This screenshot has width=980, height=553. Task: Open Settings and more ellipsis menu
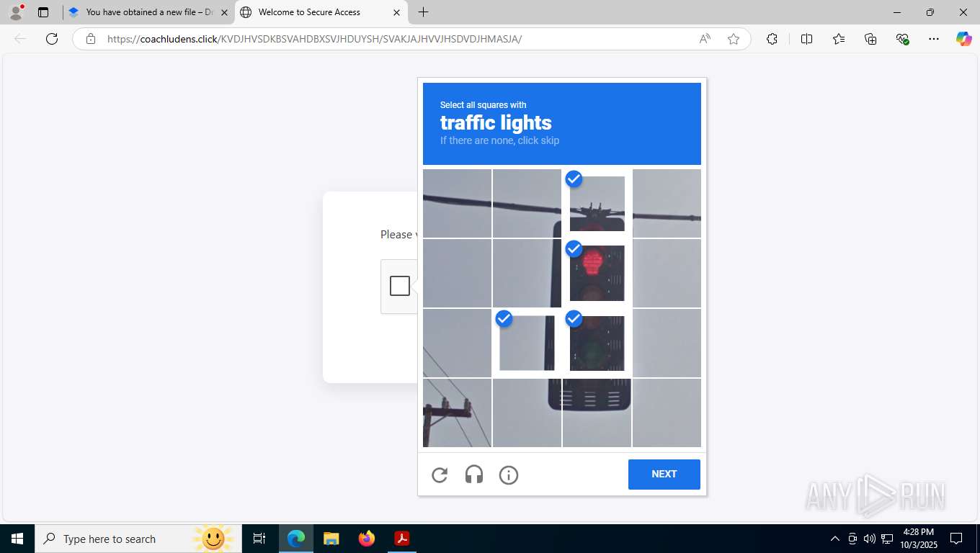tap(934, 39)
